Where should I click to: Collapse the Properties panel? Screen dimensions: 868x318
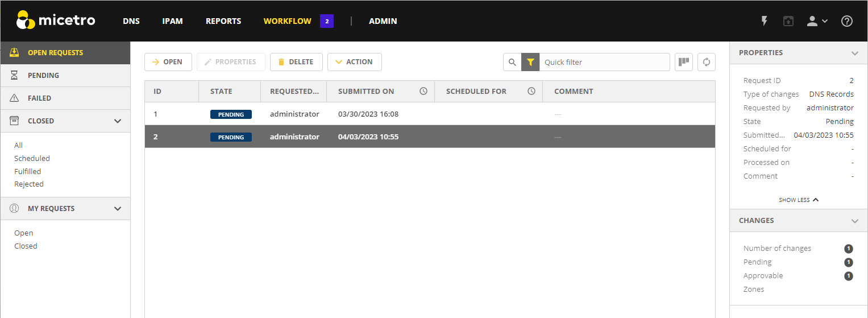pos(854,53)
